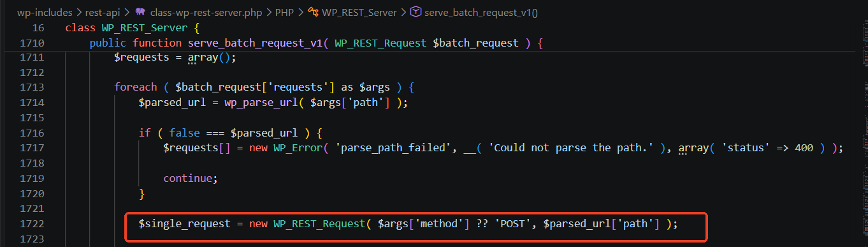This screenshot has height=247, width=868.
Task: Click line number 1719 in gutter
Action: click(x=31, y=178)
